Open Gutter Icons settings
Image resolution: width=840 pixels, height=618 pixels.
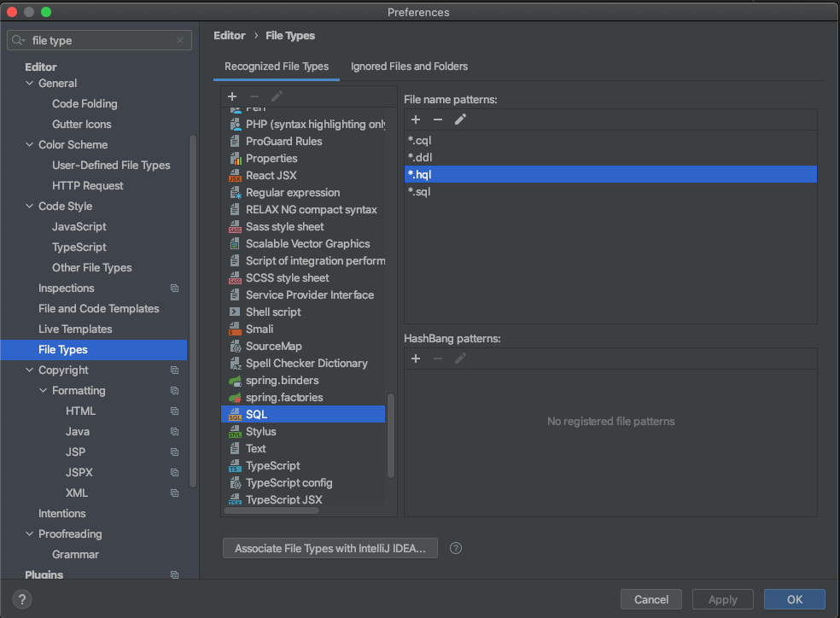pos(81,125)
